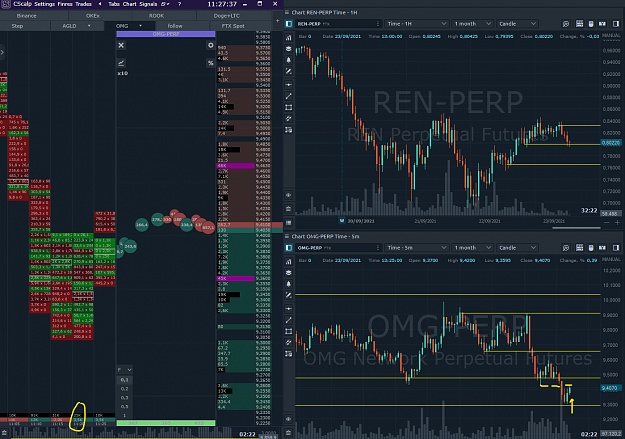Open the Signals menu
Image resolution: width=625 pixels, height=439 pixels.
tap(148, 4)
